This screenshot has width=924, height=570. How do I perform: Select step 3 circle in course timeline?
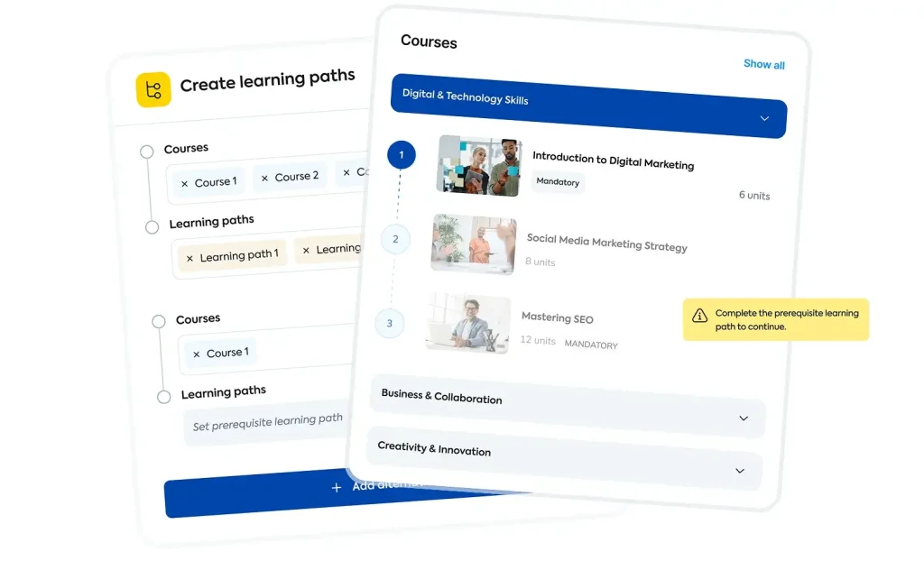[390, 323]
